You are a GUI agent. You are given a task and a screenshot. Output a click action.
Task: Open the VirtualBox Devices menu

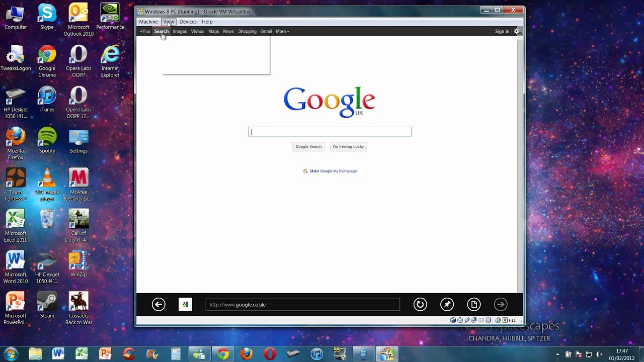(188, 22)
